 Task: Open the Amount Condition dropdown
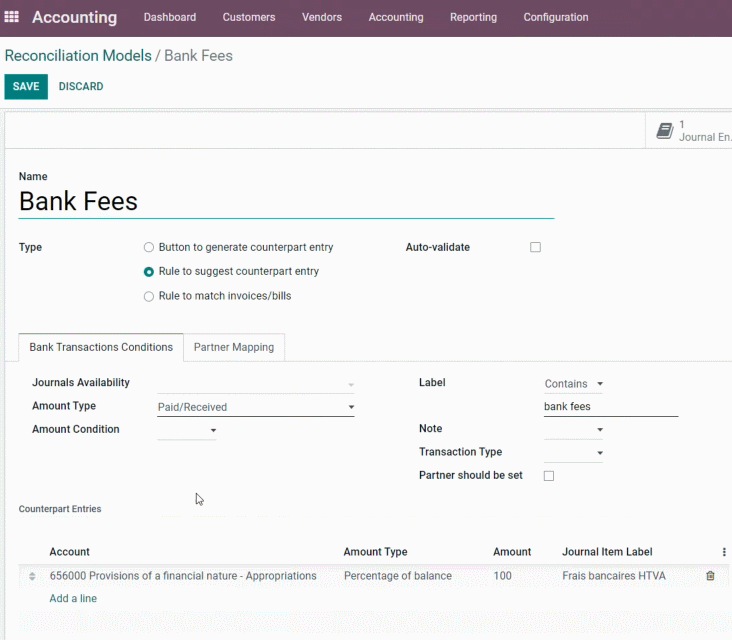187,430
